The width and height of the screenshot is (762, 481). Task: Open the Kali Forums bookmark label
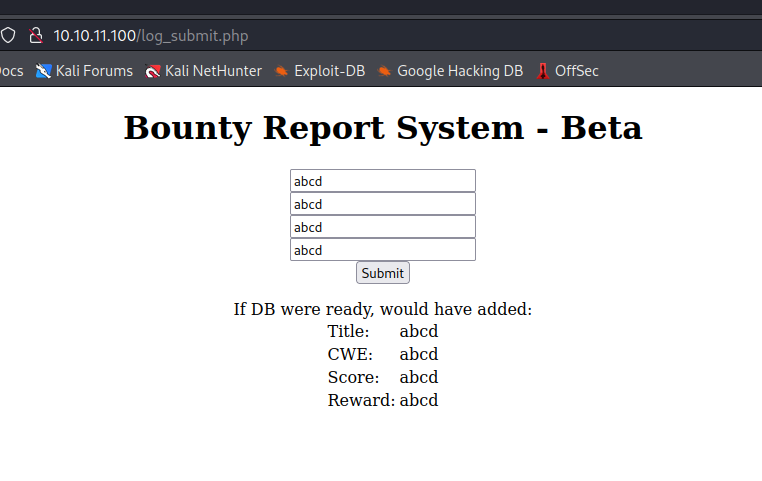(x=94, y=71)
